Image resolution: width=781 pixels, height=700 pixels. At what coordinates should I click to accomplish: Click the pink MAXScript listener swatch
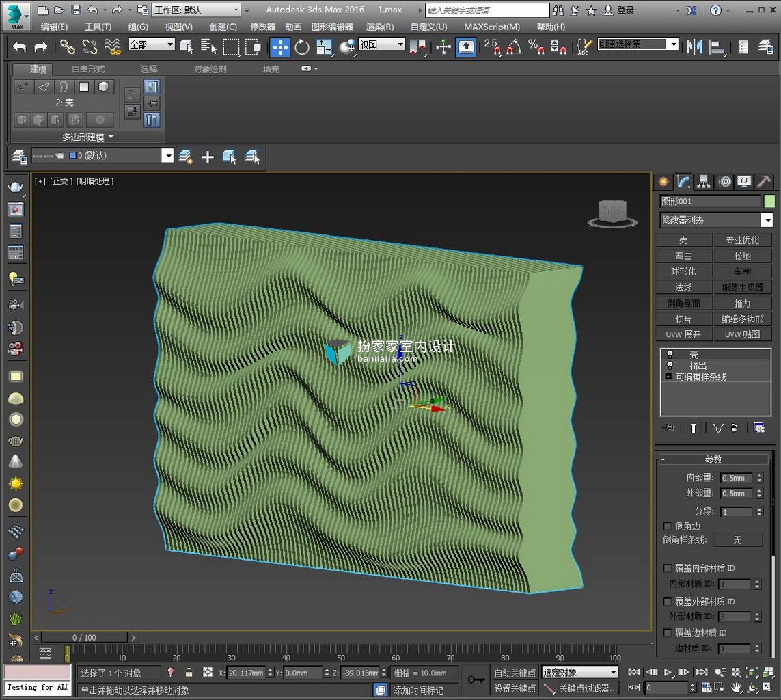click(38, 672)
